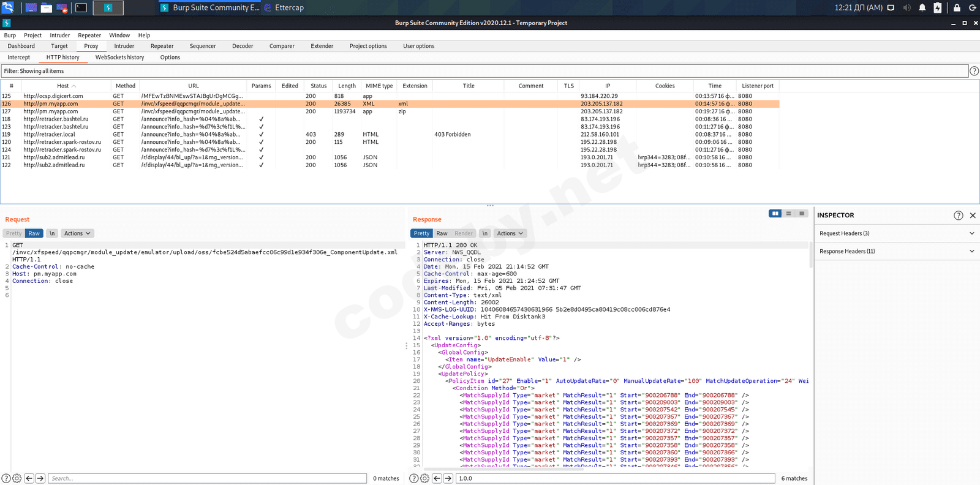980x485 pixels.
Task: Open the Help menu
Action: [144, 36]
